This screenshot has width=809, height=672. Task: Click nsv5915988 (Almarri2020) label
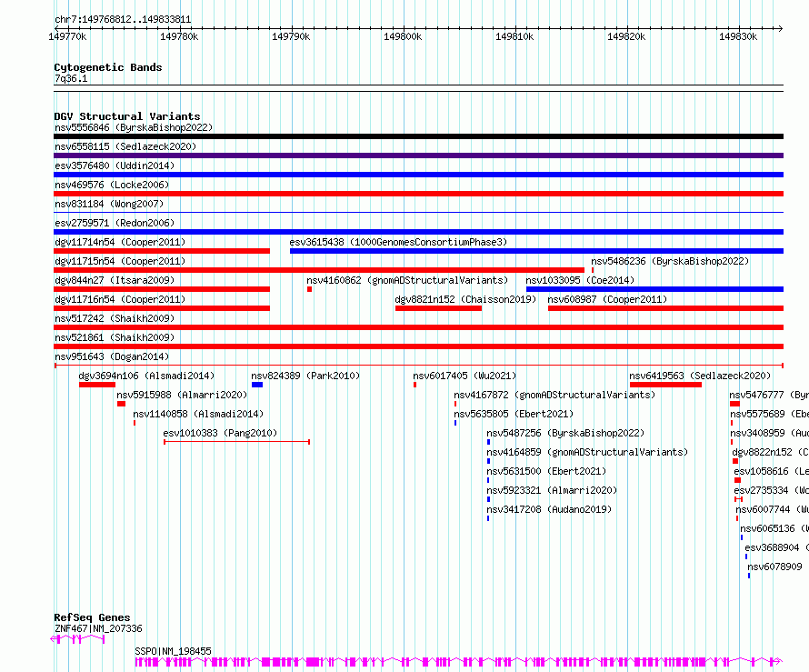(x=182, y=395)
